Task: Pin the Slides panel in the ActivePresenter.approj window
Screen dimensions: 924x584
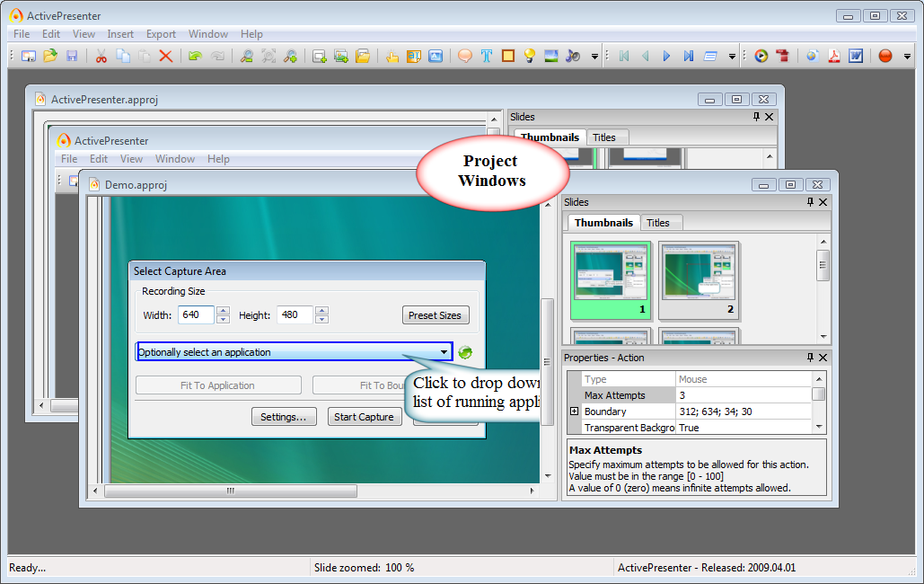Action: click(x=756, y=117)
